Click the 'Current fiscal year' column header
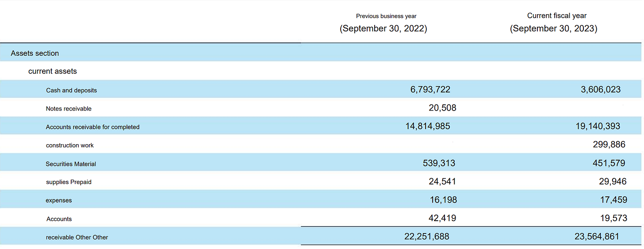 pyautogui.click(x=557, y=15)
